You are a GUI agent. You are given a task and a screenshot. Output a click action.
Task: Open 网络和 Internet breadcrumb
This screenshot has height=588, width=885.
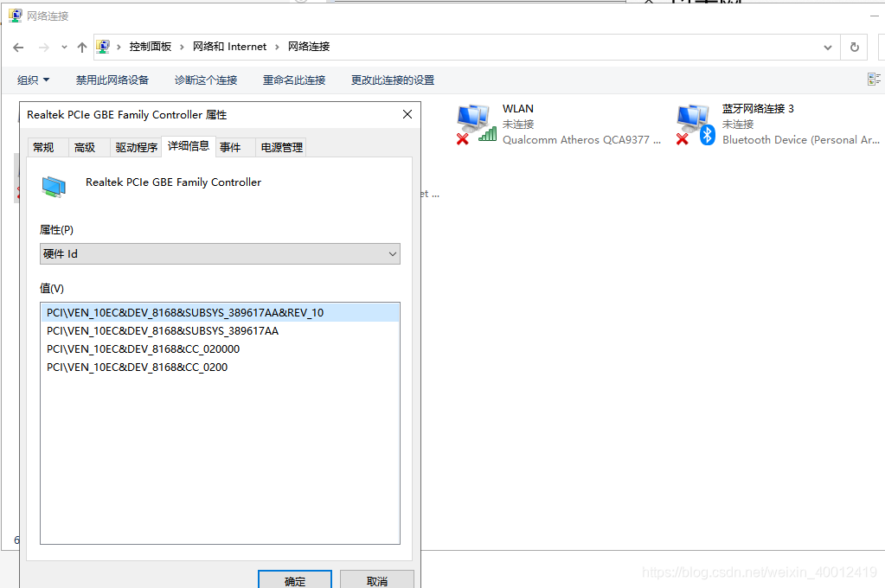tap(229, 47)
